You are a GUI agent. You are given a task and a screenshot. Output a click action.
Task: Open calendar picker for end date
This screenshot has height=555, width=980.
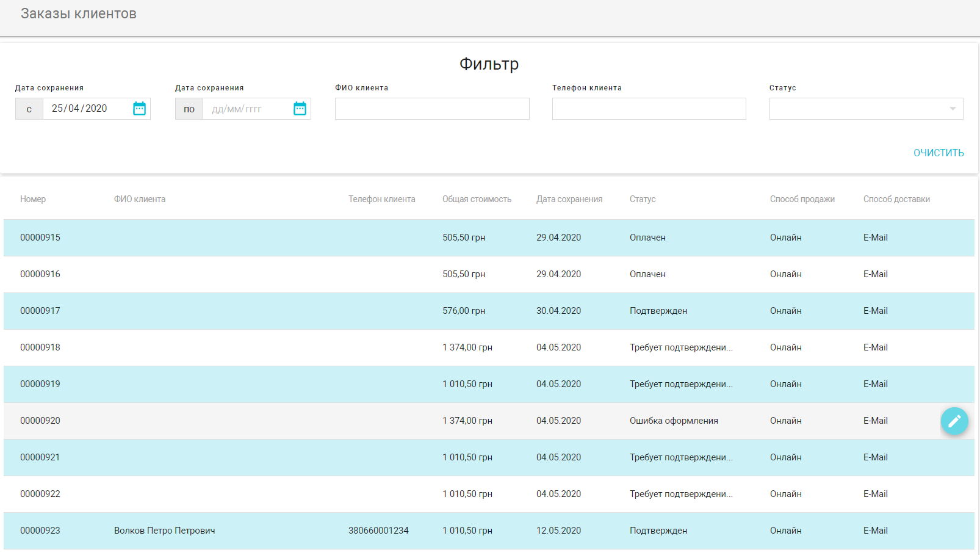[x=300, y=109]
